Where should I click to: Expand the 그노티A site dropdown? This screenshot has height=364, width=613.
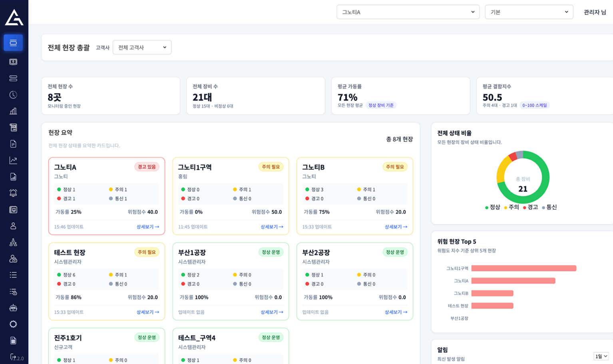point(408,12)
